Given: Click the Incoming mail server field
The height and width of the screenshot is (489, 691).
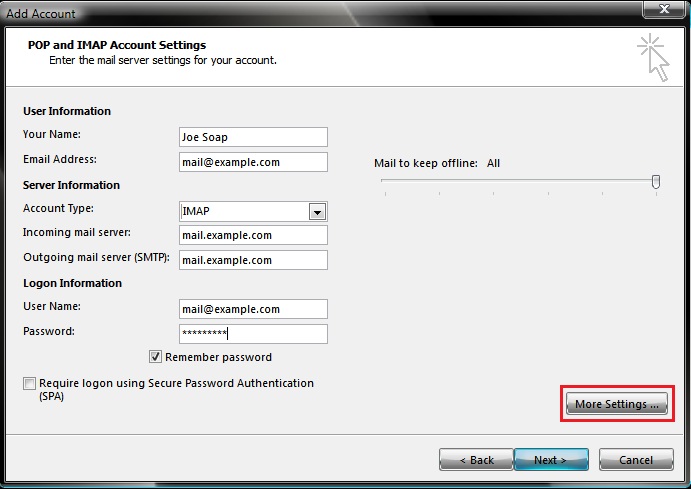Looking at the screenshot, I should point(253,235).
